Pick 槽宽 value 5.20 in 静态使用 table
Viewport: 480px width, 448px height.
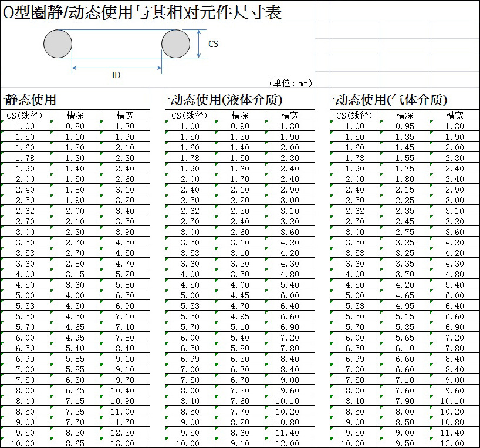[125, 274]
